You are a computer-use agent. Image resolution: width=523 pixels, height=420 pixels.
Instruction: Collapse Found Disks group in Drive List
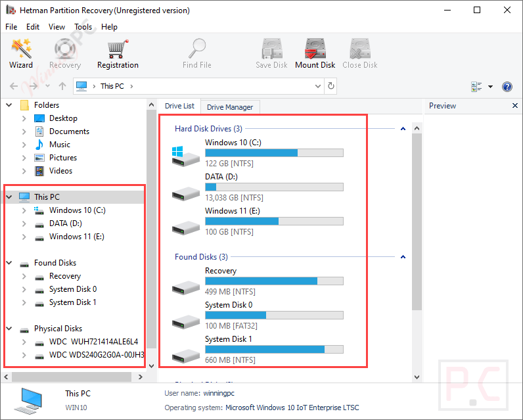point(403,257)
